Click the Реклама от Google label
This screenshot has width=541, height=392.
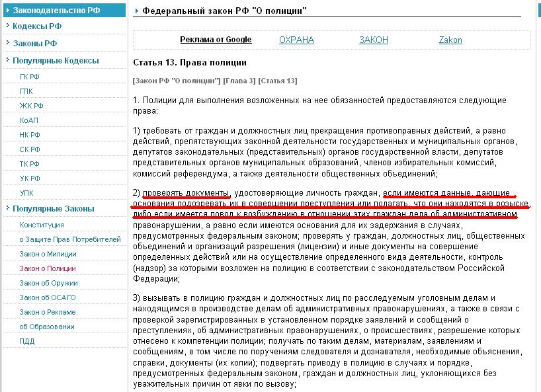tap(216, 40)
